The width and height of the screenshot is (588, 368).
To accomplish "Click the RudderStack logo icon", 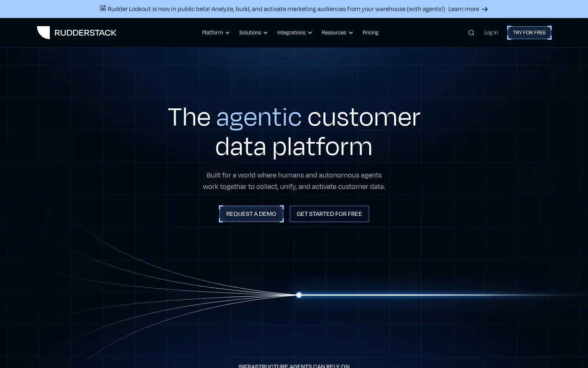I will 43,33.
